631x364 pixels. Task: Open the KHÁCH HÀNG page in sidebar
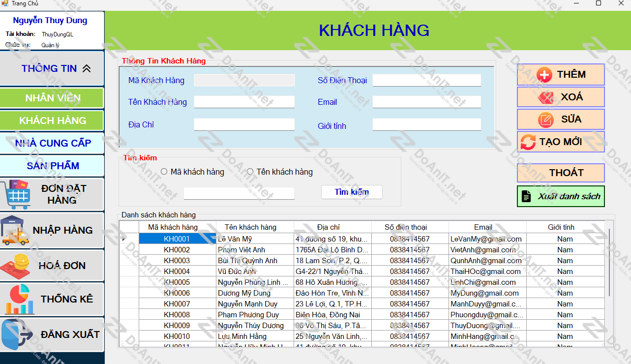pos(52,121)
